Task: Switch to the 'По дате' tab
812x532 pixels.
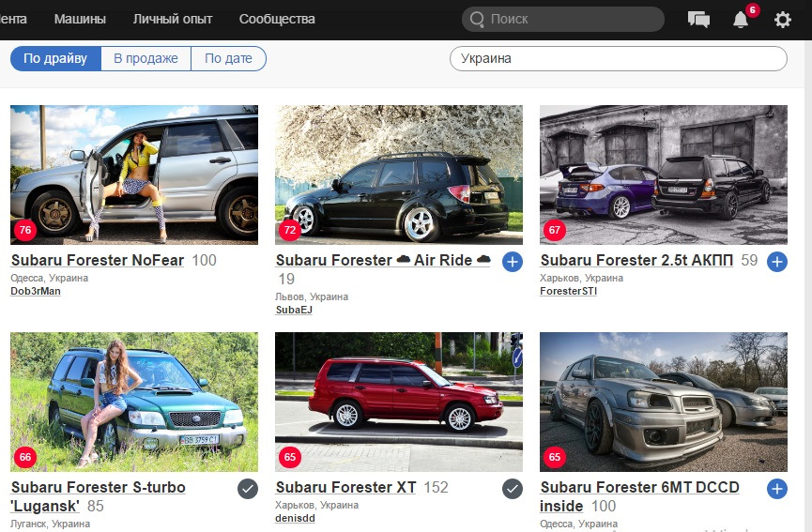Action: pyautogui.click(x=228, y=58)
